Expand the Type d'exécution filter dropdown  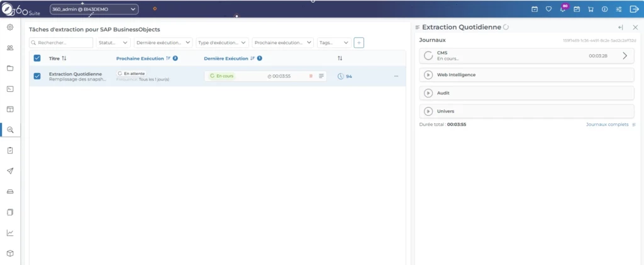(222, 43)
